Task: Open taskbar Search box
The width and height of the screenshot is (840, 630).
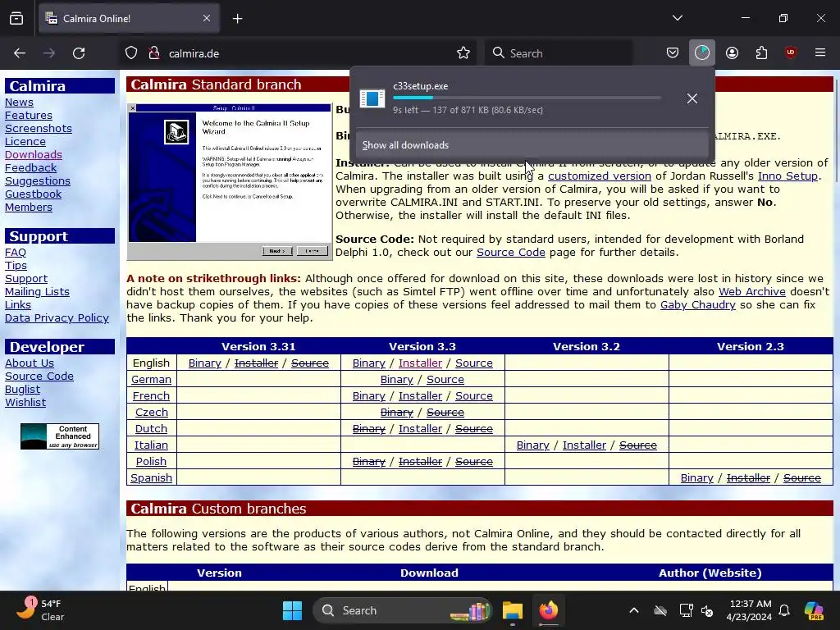Action: coord(402,610)
